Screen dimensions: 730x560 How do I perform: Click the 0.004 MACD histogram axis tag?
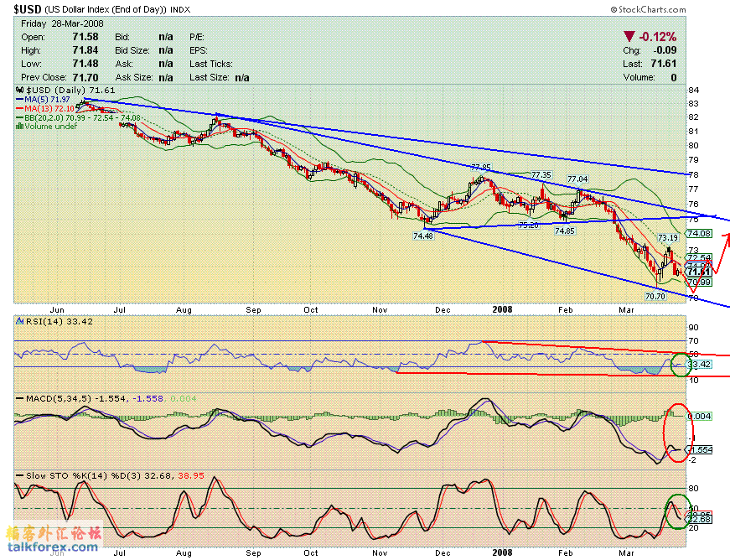point(699,416)
